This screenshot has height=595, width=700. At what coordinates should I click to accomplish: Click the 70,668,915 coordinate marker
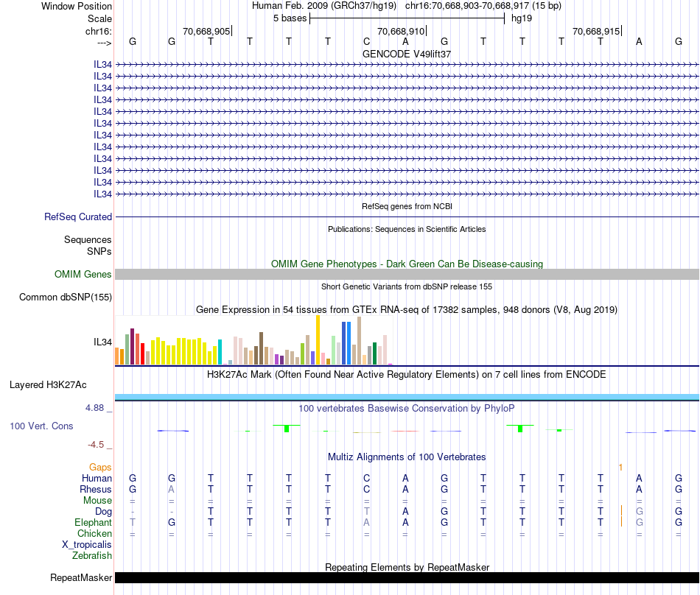596,31
